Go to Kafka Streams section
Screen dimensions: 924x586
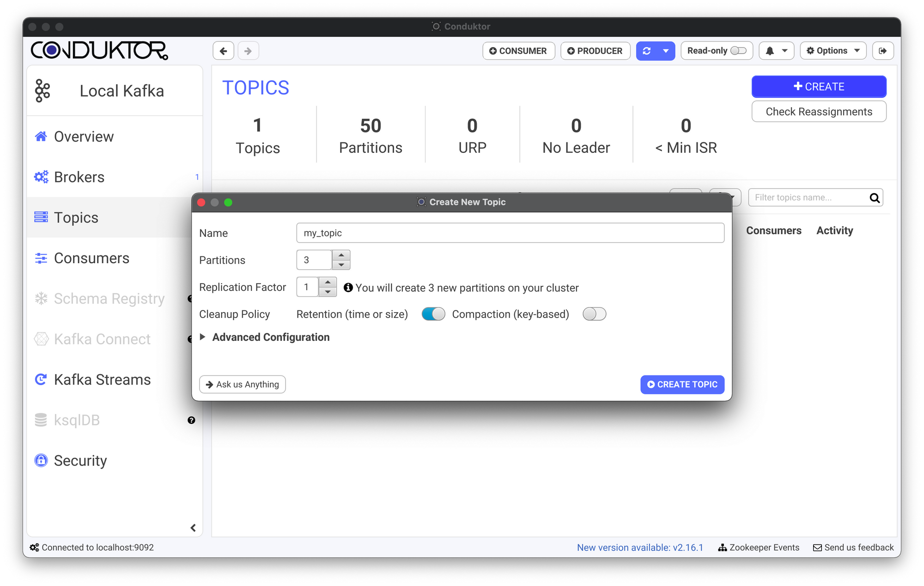point(102,380)
